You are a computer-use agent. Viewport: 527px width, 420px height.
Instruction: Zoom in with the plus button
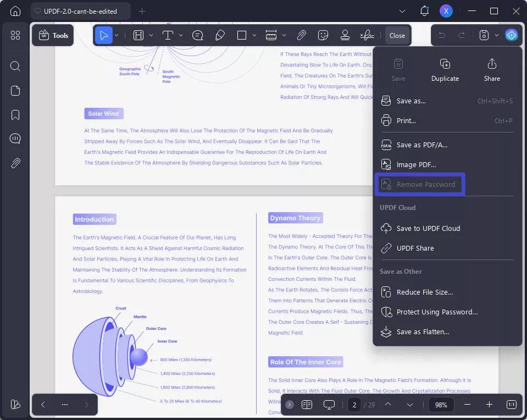(489, 405)
